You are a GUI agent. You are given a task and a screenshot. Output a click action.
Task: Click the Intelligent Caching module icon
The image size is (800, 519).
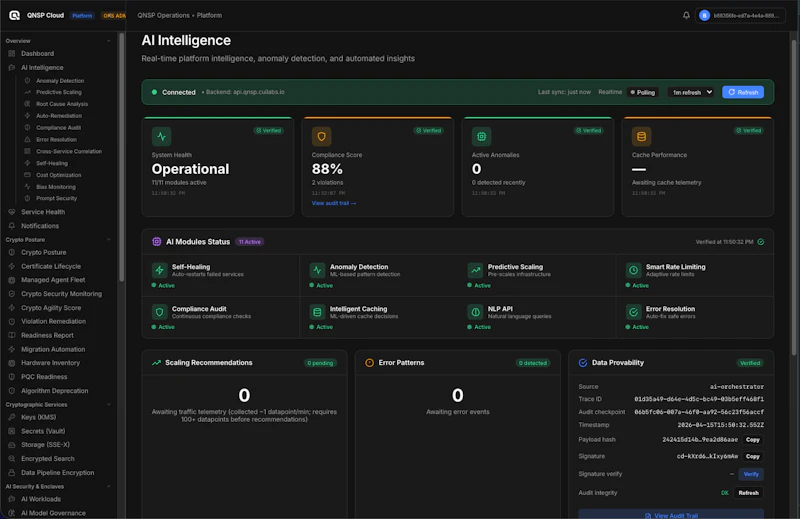317,312
